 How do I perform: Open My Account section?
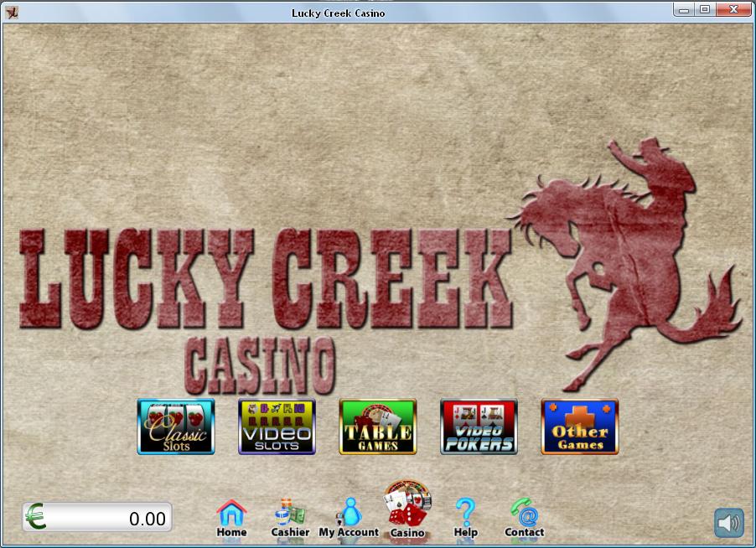point(349,519)
